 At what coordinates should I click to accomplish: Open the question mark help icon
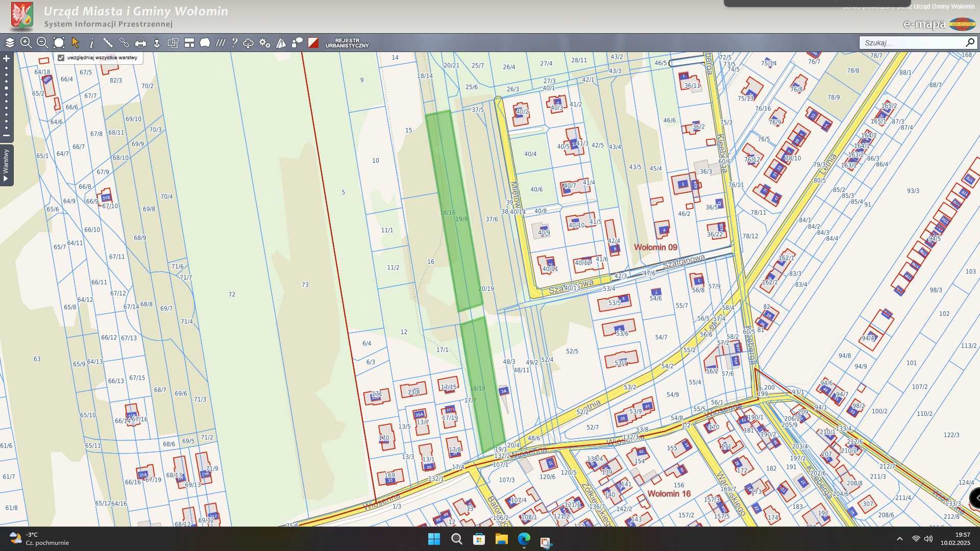pos(234,43)
